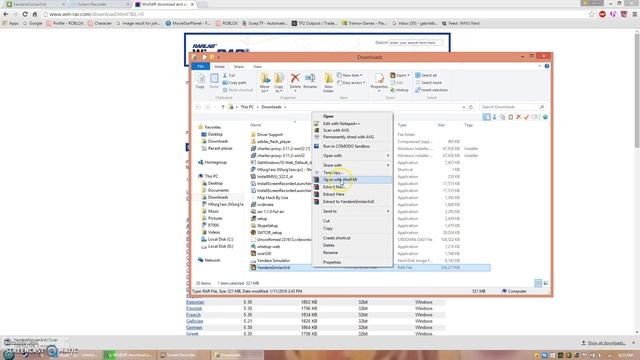Click the History button in ribbon
640x360 pixels.
tap(399, 90)
